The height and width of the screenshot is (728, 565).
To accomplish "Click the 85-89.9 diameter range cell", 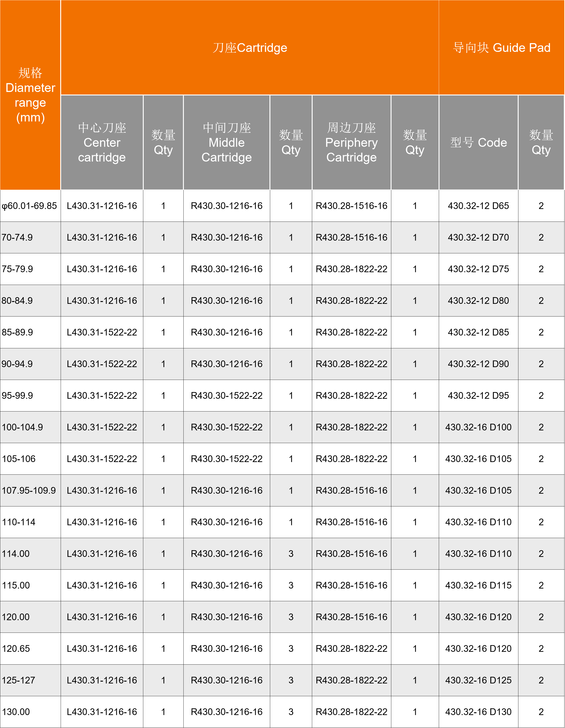I will pos(17,332).
